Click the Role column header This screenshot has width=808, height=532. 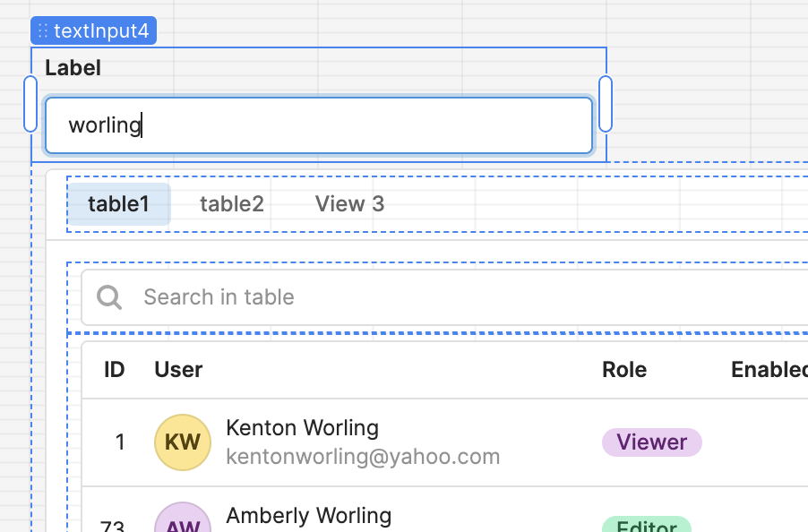(624, 370)
